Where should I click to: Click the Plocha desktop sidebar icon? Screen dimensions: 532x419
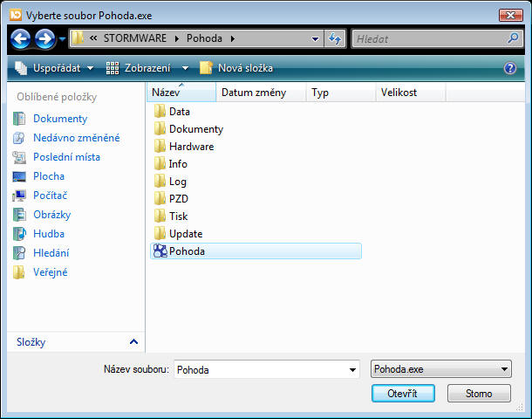(x=19, y=176)
